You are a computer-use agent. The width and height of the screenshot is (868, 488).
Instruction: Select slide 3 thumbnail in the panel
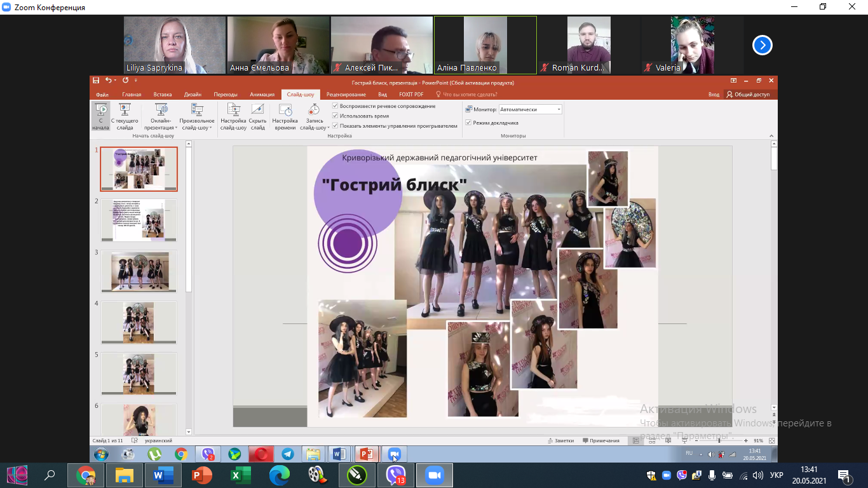coord(139,271)
